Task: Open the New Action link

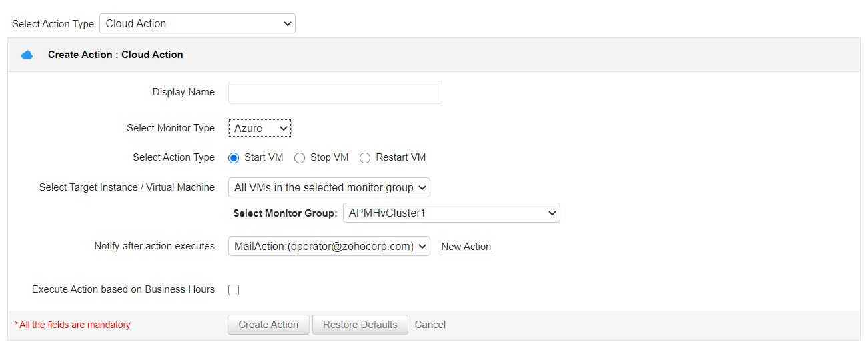Action: tap(466, 247)
